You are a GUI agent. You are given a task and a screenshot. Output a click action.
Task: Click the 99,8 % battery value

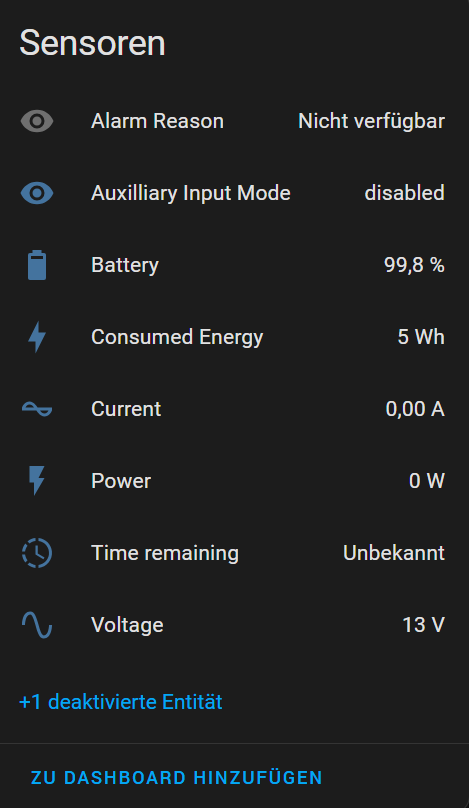[x=414, y=265]
